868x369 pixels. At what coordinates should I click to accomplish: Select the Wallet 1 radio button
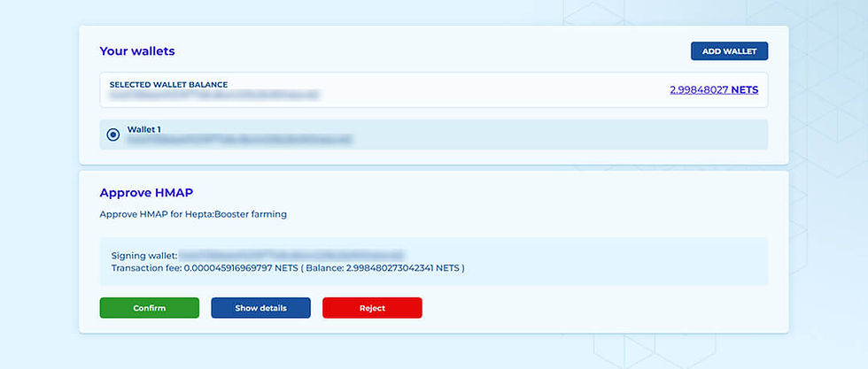(113, 135)
